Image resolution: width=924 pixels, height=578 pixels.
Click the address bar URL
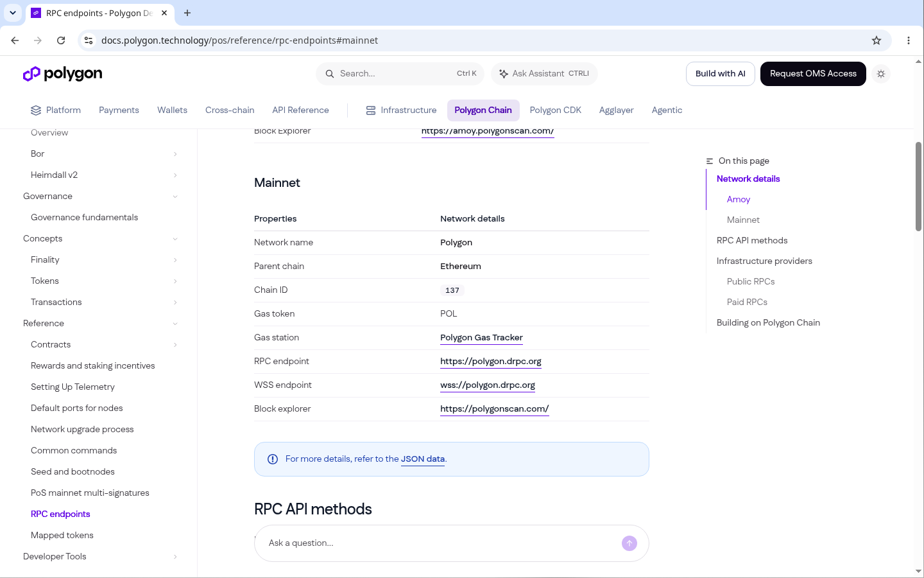pos(239,40)
